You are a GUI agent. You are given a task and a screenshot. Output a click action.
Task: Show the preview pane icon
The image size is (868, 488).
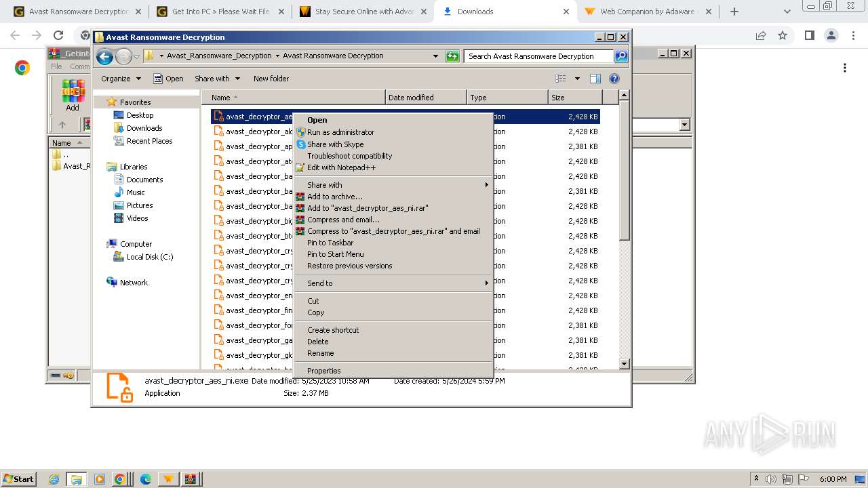tap(595, 79)
